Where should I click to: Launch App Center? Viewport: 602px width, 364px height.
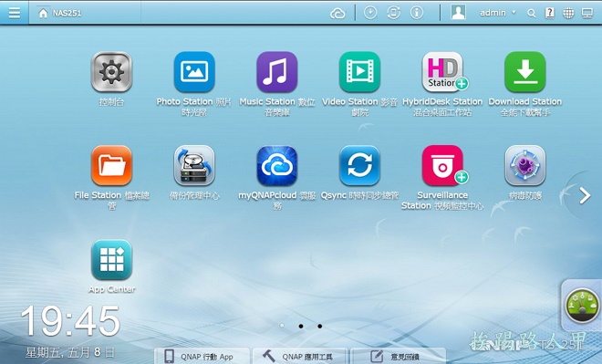click(111, 260)
